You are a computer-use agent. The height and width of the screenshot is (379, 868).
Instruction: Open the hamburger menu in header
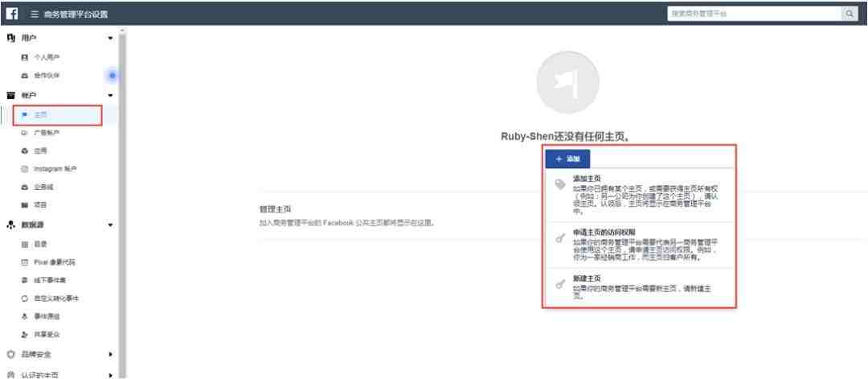point(35,14)
